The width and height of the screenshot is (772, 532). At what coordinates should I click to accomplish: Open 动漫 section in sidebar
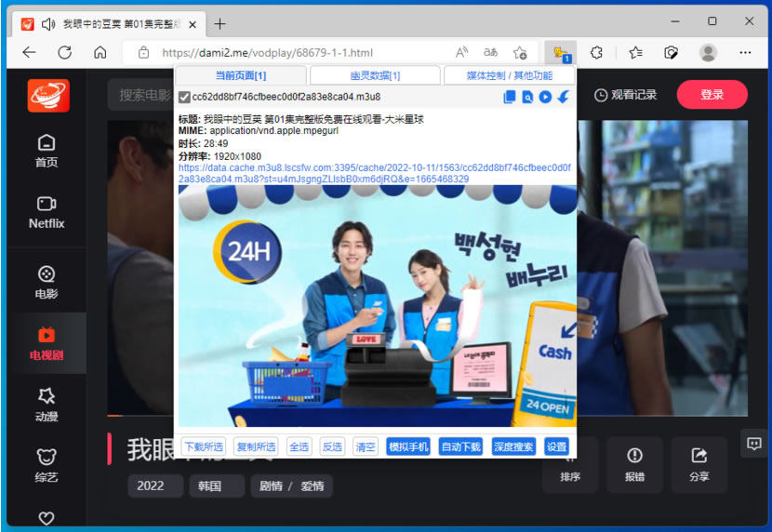[47, 405]
